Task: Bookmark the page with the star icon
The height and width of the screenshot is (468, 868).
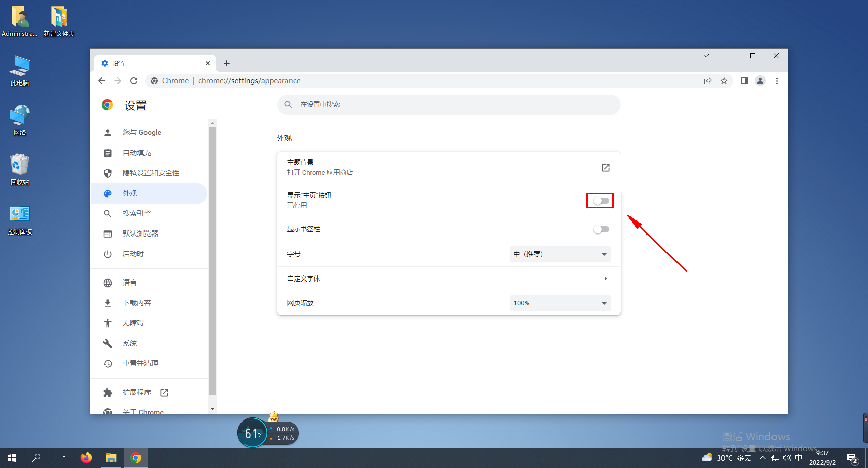Action: tap(725, 81)
